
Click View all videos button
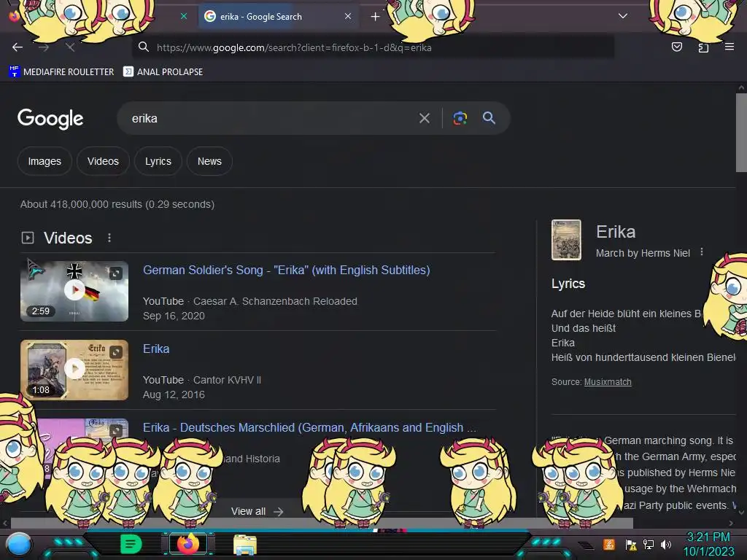click(x=258, y=511)
